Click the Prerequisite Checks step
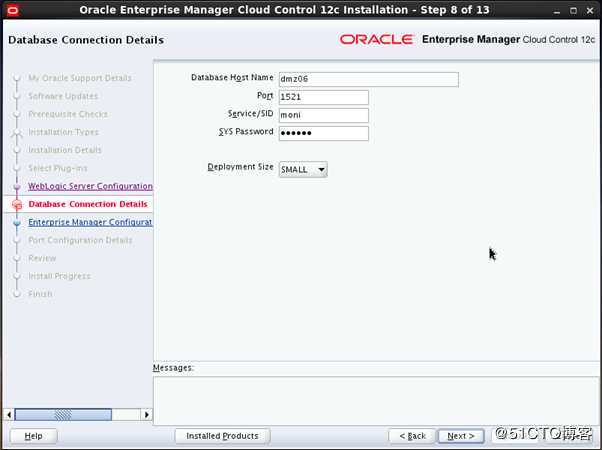Screen dimensions: 602x450 pos(68,114)
